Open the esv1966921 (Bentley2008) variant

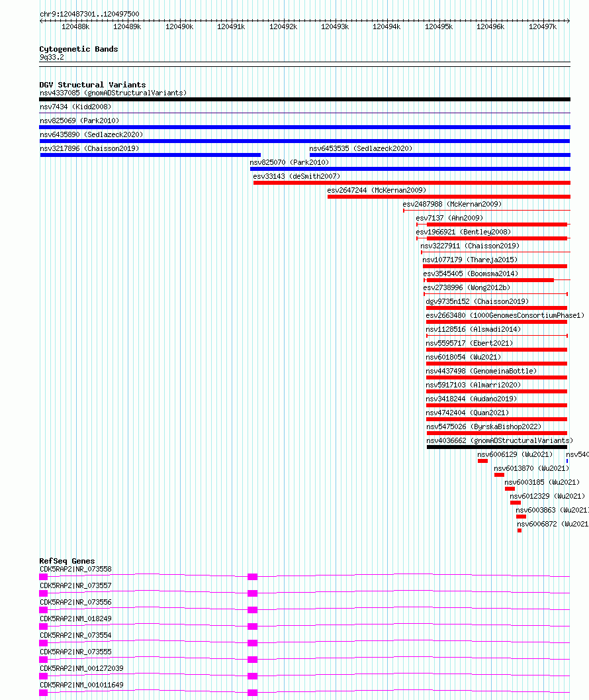pos(463,232)
